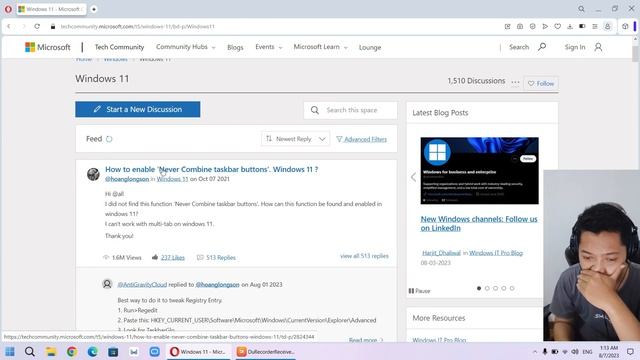Click the padlock site security icon
640x360 pixels.
(53, 27)
